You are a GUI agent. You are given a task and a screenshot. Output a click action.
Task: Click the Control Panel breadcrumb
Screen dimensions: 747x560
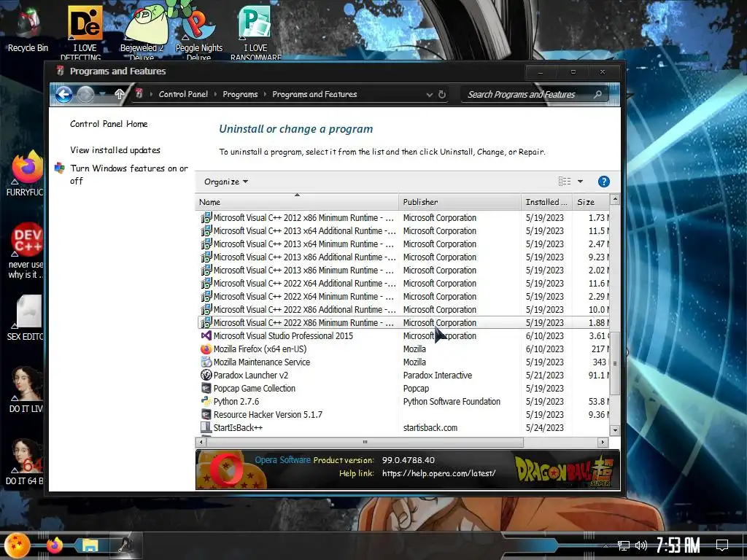183,94
